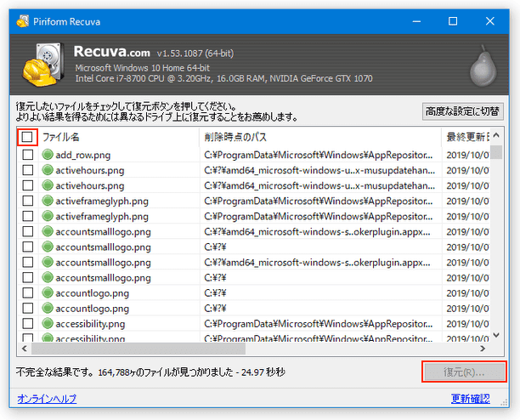Click 高度な設定に切替 button
Viewport: 520px width, 420px height.
[463, 111]
